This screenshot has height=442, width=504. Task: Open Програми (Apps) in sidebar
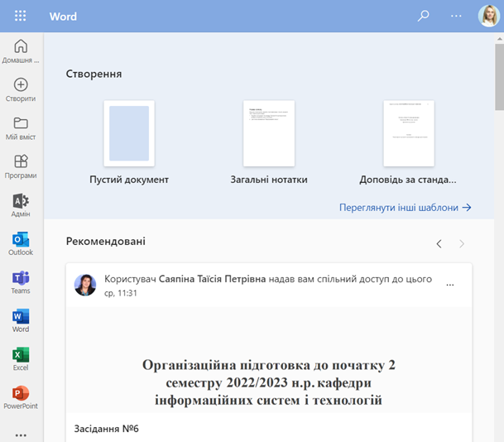pos(21,166)
